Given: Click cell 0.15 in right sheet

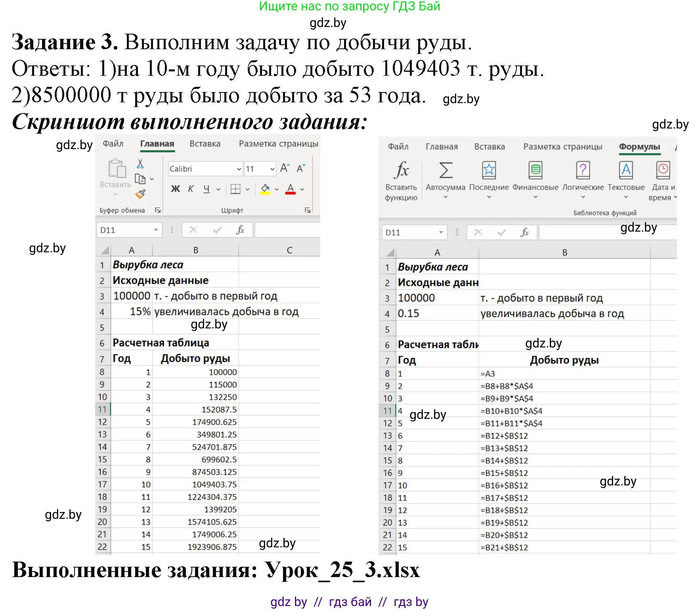Looking at the screenshot, I should 437,313.
